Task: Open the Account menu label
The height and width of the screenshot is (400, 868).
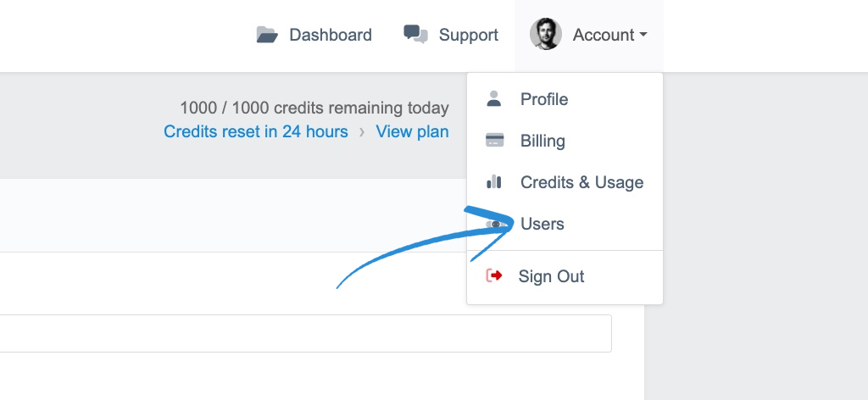Action: (604, 35)
